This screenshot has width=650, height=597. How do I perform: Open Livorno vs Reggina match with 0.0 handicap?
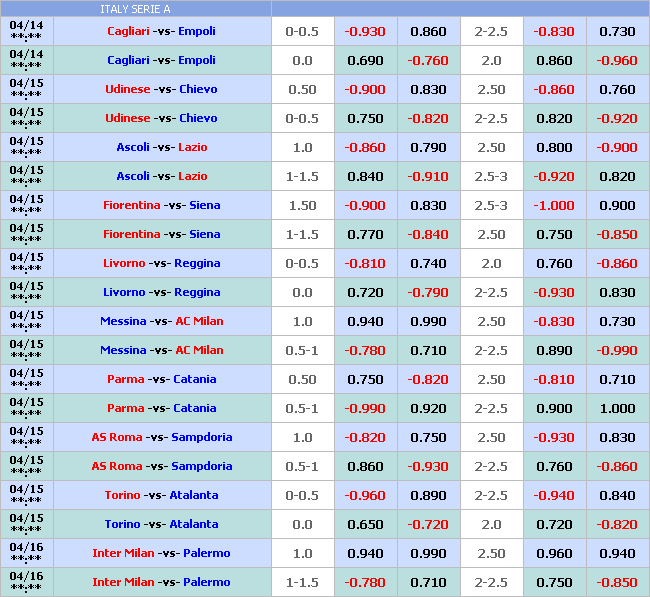coord(161,292)
